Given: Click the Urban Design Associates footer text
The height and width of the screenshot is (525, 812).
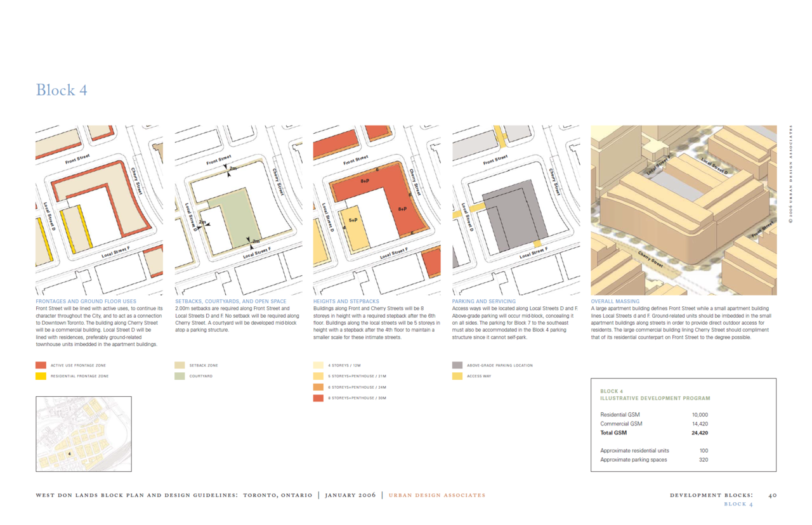Looking at the screenshot, I should [x=437, y=495].
